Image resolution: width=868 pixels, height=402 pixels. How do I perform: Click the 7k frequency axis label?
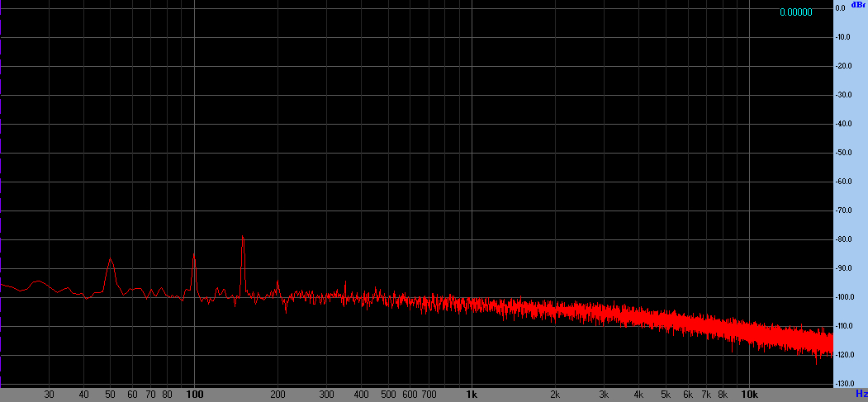tap(706, 395)
